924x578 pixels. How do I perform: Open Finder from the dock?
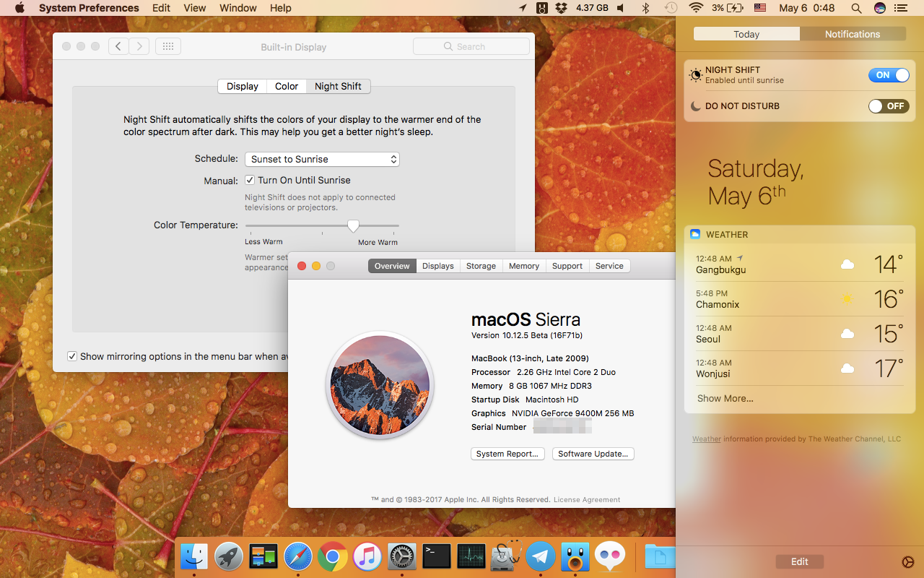pos(193,556)
